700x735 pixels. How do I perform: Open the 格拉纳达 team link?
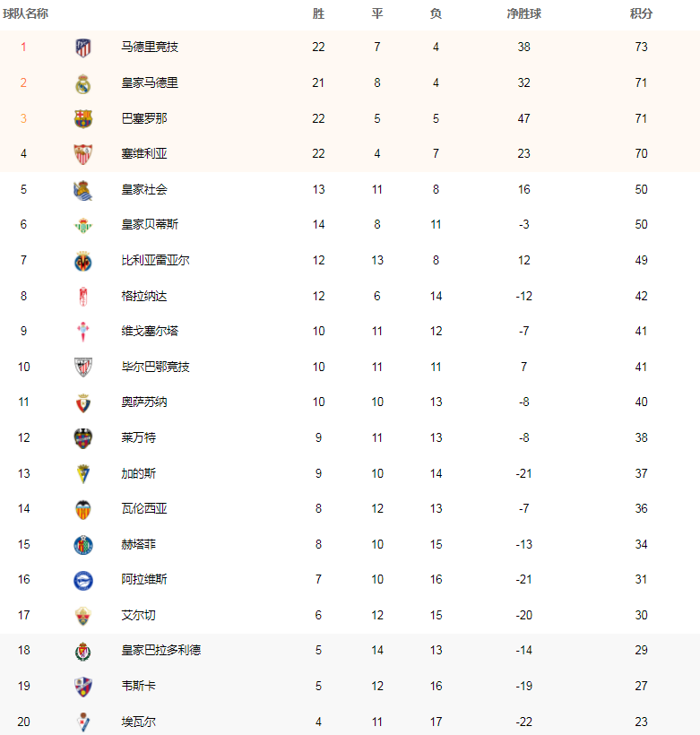click(x=144, y=296)
